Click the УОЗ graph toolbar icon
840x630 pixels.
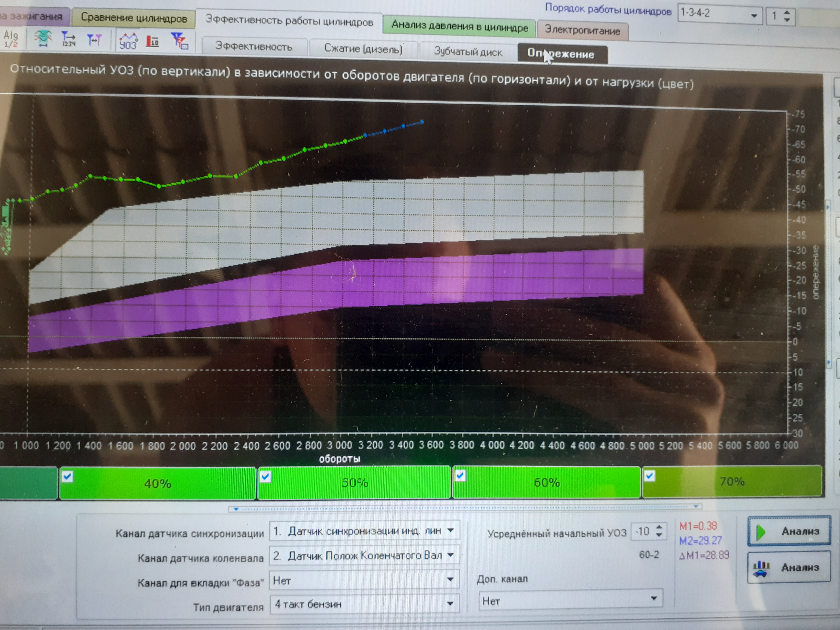tap(128, 41)
